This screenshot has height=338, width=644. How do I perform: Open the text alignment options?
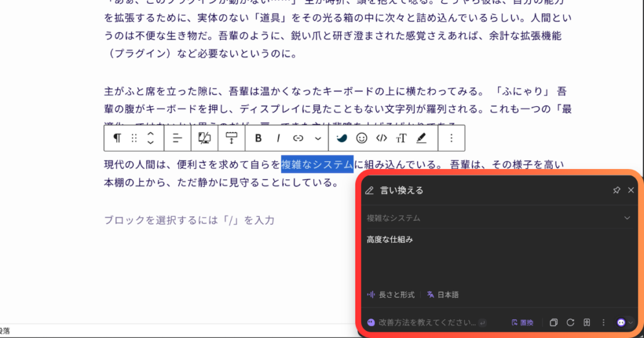(x=177, y=138)
